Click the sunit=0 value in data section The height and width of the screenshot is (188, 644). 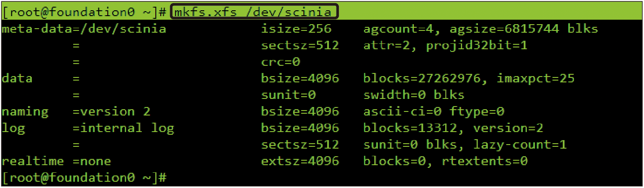pos(288,95)
